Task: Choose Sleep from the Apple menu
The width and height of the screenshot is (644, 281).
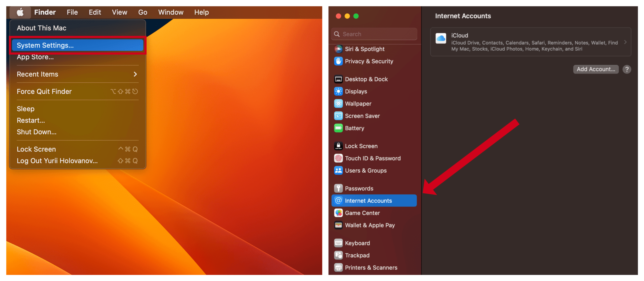Action: (x=77, y=109)
